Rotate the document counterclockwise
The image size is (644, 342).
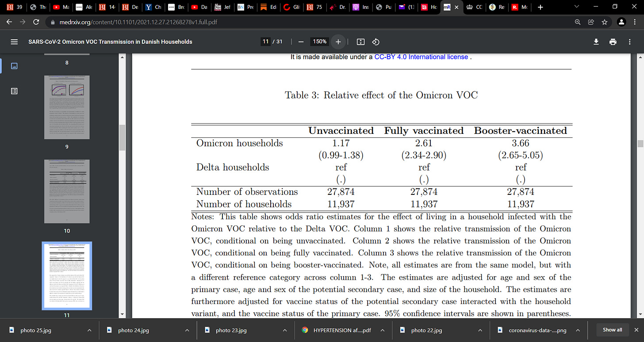(376, 42)
